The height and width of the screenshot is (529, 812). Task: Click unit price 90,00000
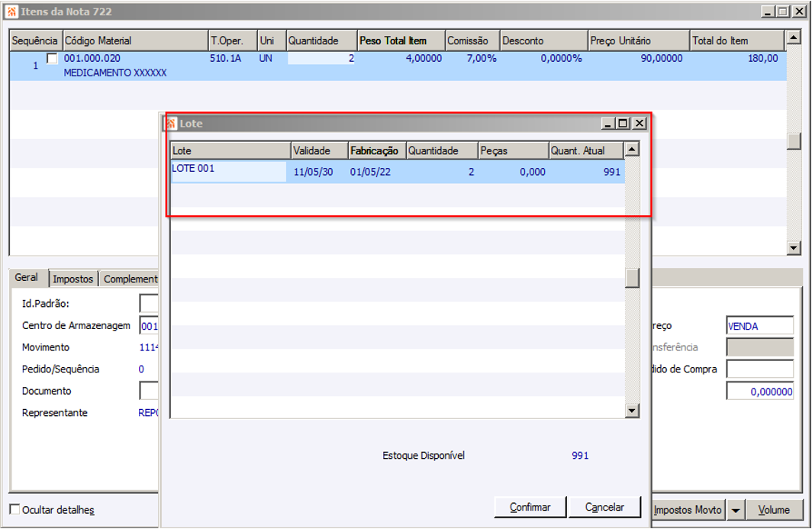pyautogui.click(x=662, y=59)
